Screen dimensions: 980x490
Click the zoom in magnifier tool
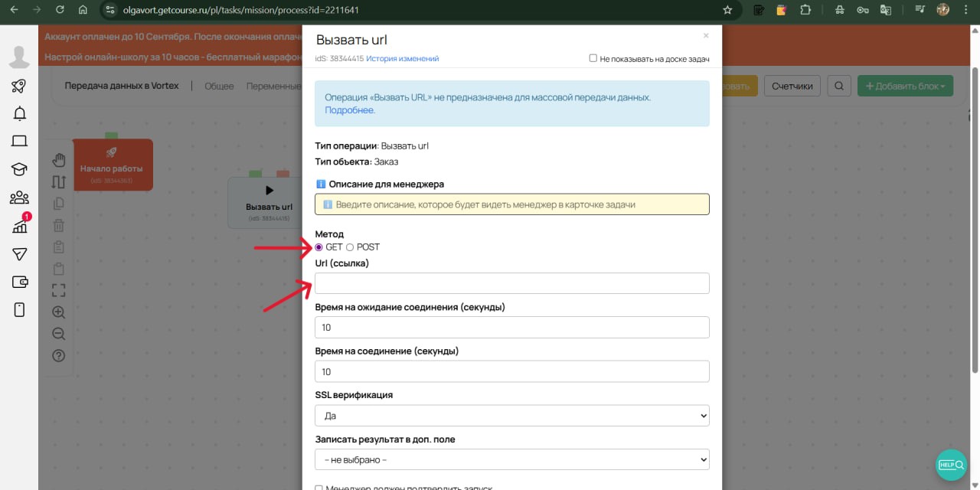(59, 312)
